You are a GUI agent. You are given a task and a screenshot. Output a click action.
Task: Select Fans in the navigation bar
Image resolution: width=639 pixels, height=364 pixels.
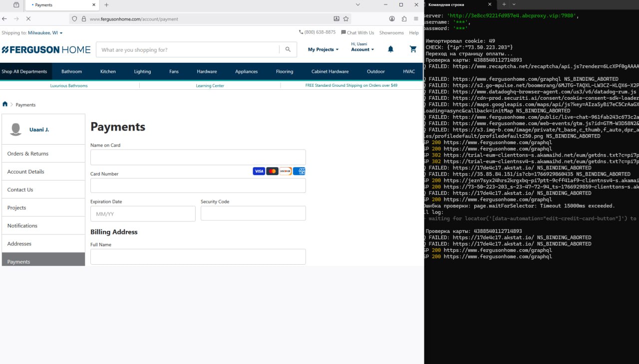click(x=174, y=71)
